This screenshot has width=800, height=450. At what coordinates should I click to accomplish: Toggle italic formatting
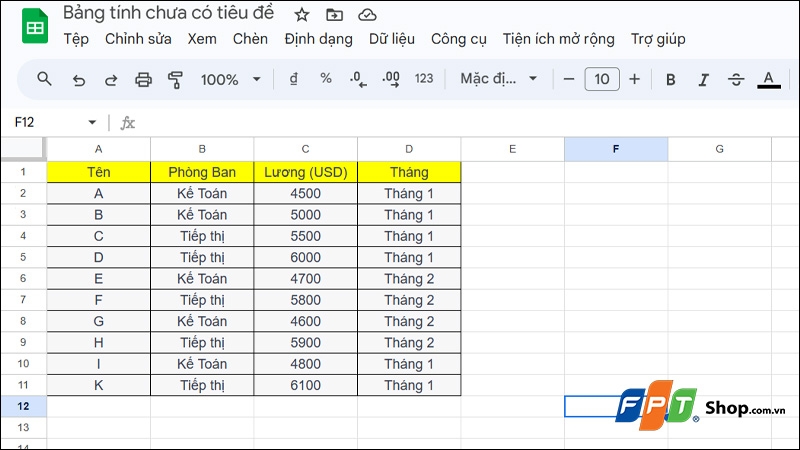(704, 80)
